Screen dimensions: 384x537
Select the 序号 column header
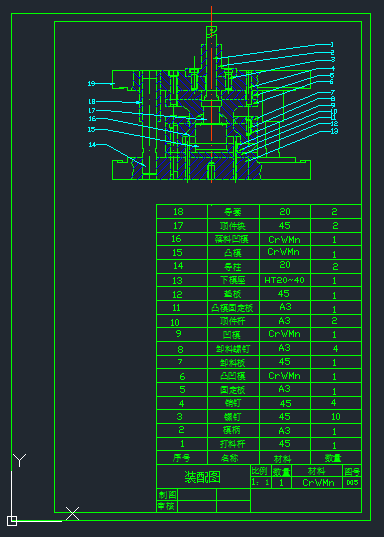coord(182,458)
